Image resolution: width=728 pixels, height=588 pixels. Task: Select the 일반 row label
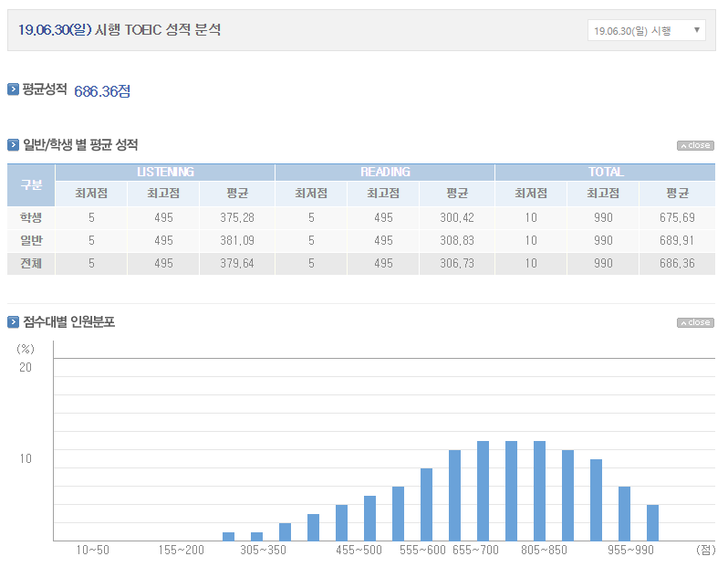(31, 240)
